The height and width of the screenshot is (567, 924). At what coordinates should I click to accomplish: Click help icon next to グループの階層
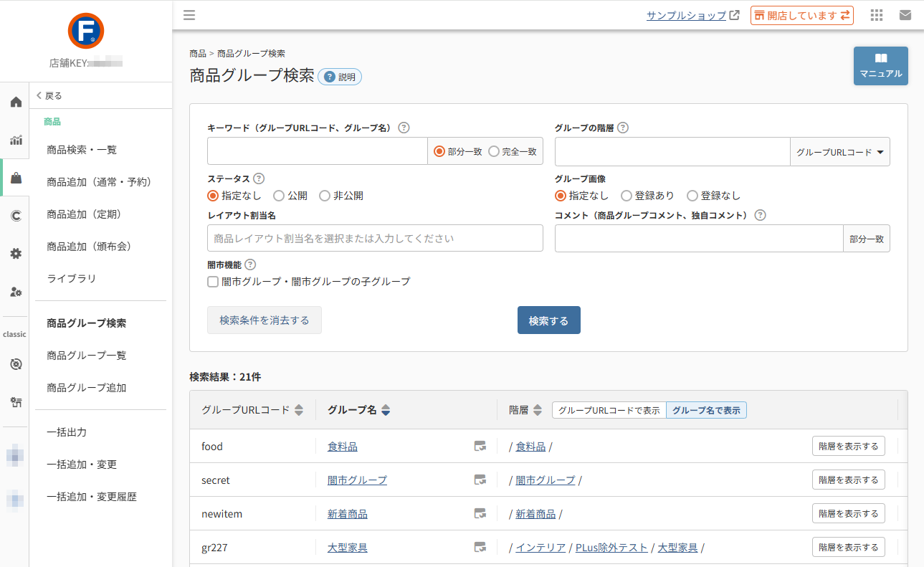(623, 128)
